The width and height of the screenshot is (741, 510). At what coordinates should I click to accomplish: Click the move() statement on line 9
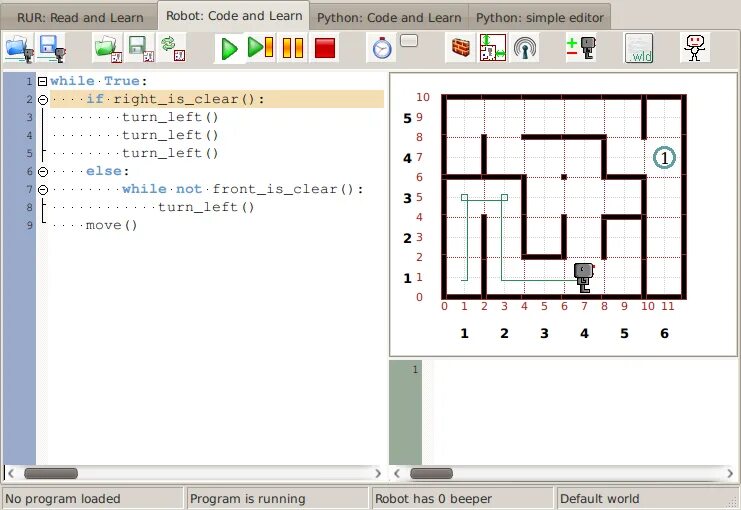[112, 225]
